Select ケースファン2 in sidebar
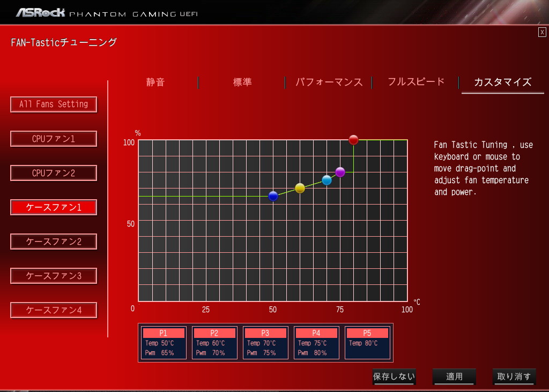Screen dimensions: 549x392 (x=54, y=242)
